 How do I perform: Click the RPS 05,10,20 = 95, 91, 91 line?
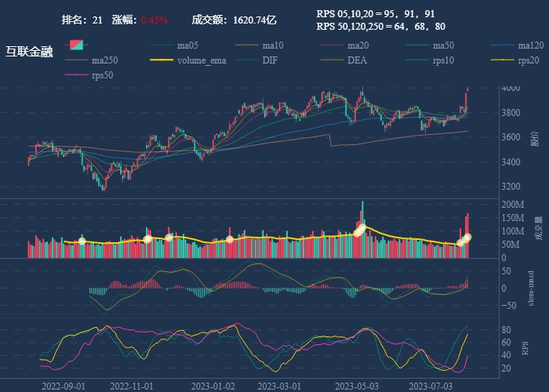(376, 14)
